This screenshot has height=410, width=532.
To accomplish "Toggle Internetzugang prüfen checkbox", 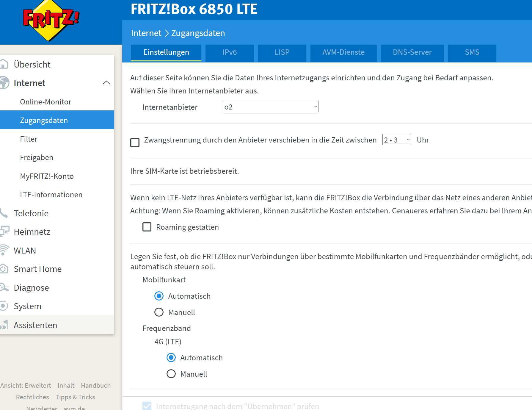I will 147,406.
